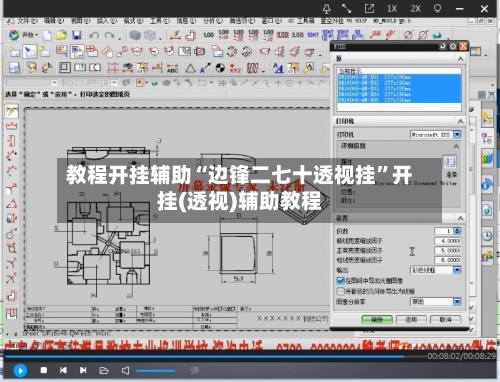Viewport: 500px width, 382px height.
Task: Click the printer properties icon
Action: [x=450, y=162]
